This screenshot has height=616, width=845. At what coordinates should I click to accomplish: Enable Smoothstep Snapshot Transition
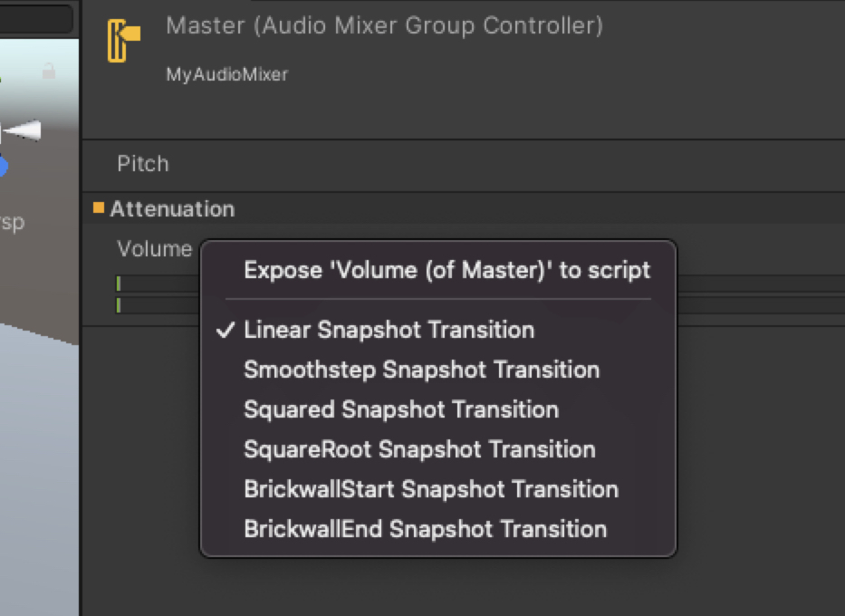pos(421,370)
